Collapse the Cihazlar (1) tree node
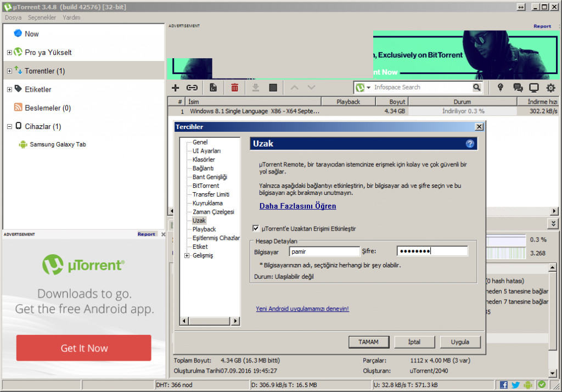562x392 pixels. [x=10, y=127]
